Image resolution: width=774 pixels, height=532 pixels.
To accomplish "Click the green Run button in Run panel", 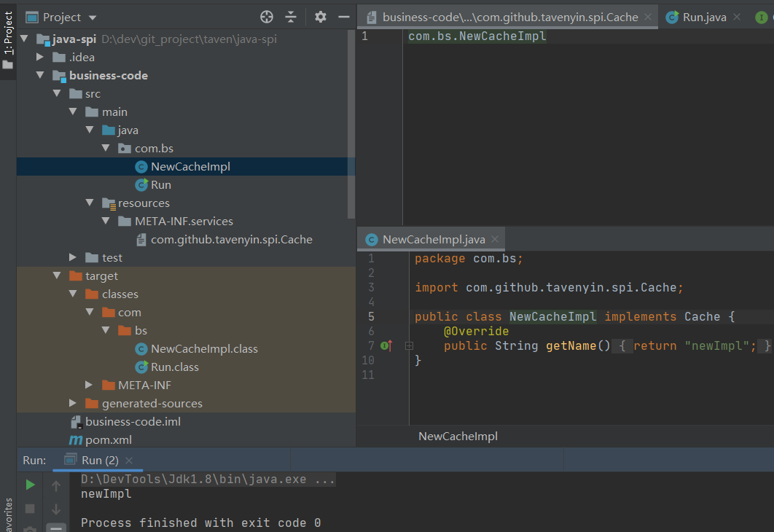I will click(30, 485).
